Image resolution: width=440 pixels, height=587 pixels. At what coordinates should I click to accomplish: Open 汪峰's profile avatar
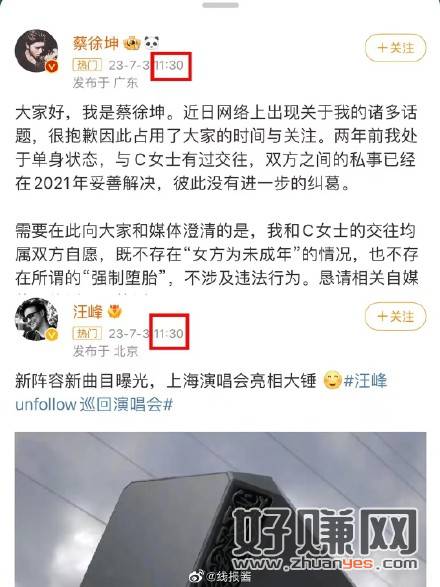[x=36, y=319]
